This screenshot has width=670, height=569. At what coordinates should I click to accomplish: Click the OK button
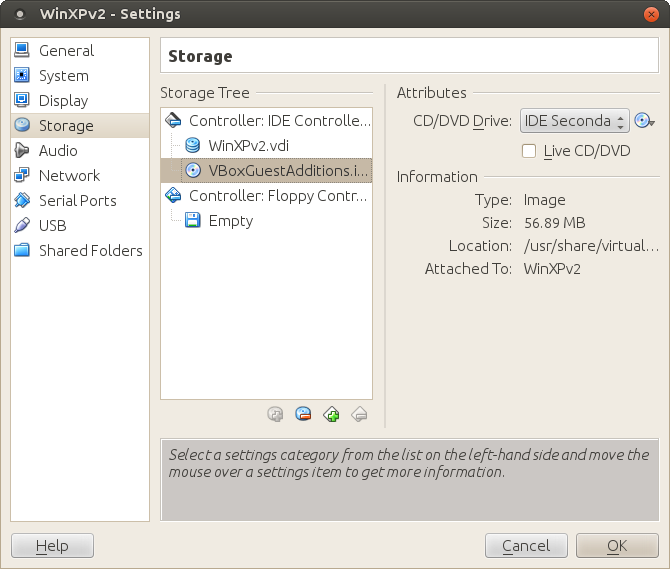click(x=617, y=546)
